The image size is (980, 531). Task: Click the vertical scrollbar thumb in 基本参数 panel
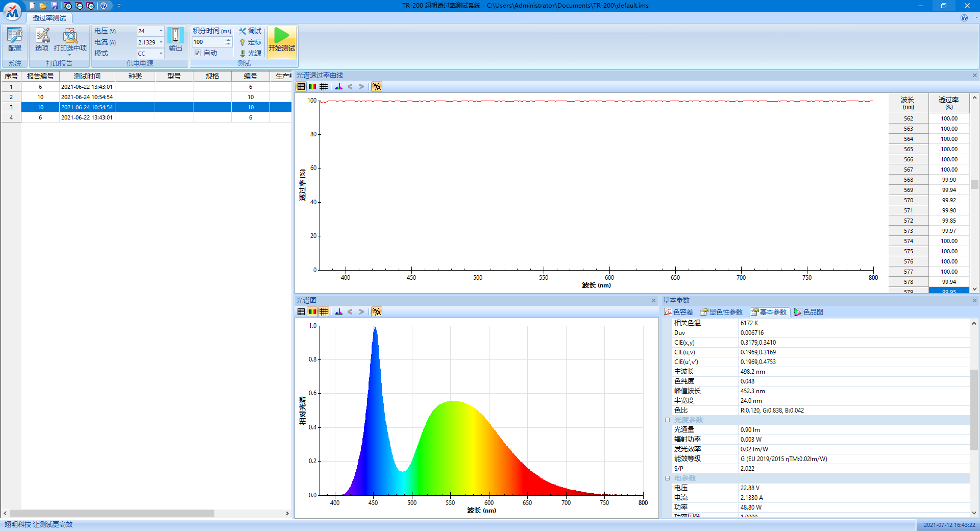[x=974, y=410]
